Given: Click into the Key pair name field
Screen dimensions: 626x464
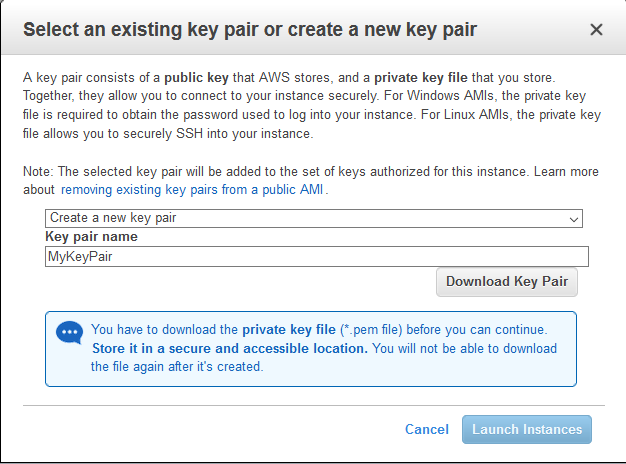Looking at the screenshot, I should [x=317, y=257].
